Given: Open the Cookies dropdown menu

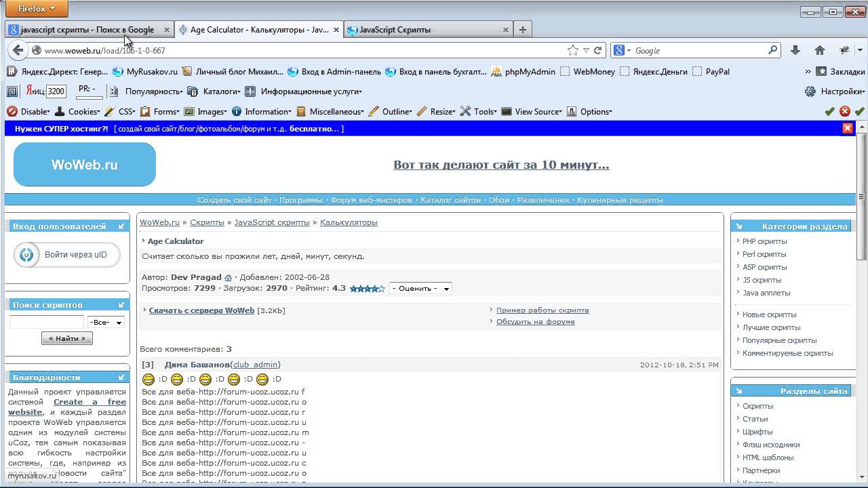Looking at the screenshot, I should click(x=77, y=111).
